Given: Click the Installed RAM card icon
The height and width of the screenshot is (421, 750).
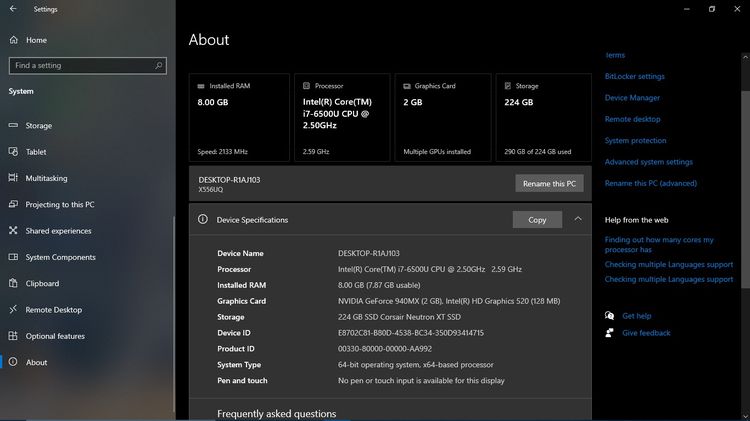Looking at the screenshot, I should pyautogui.click(x=201, y=86).
